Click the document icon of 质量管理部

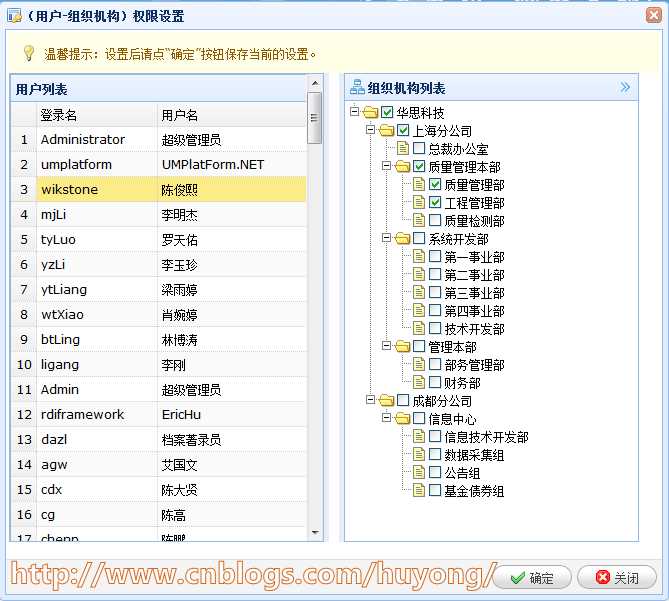tap(419, 184)
